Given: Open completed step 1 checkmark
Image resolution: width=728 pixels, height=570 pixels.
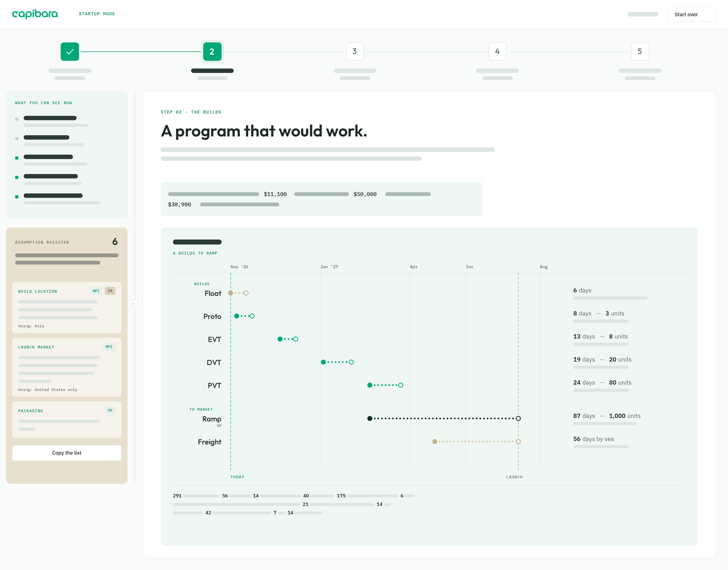Looking at the screenshot, I should [70, 52].
